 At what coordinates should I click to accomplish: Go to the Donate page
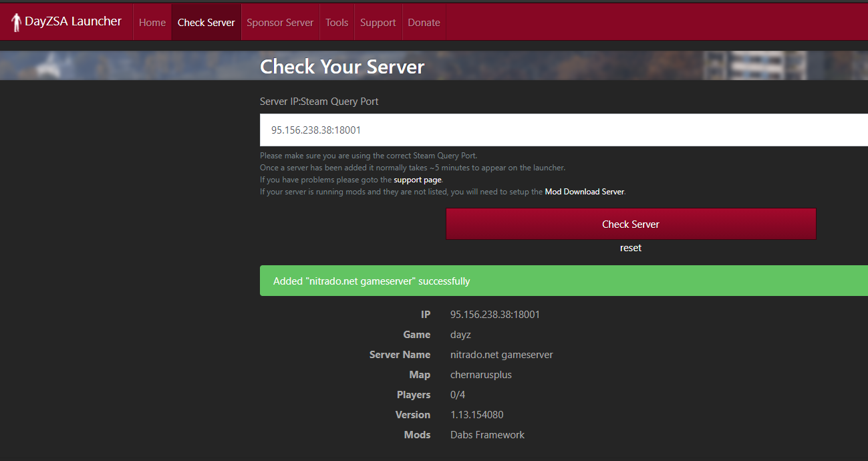424,22
